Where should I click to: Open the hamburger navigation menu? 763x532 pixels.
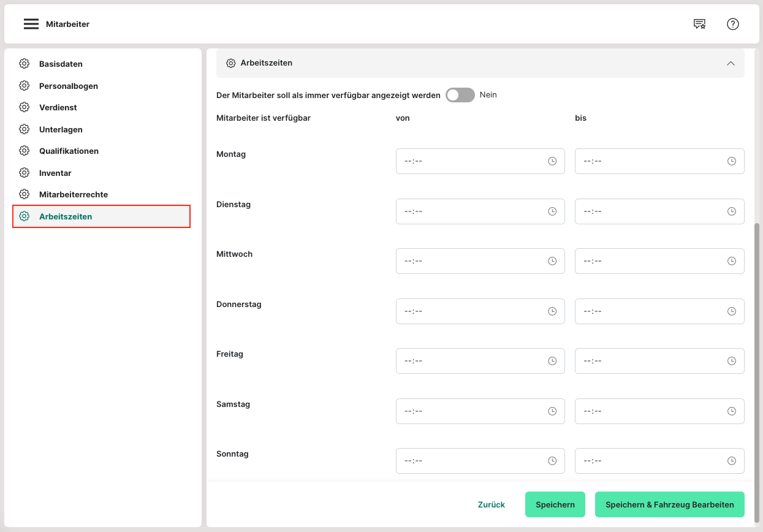[31, 24]
